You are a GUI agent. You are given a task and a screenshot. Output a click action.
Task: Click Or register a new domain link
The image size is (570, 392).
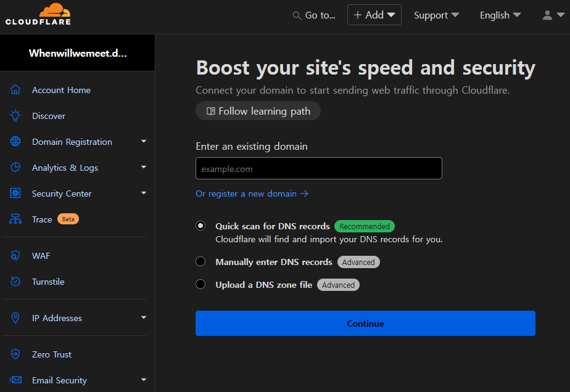[x=252, y=194]
